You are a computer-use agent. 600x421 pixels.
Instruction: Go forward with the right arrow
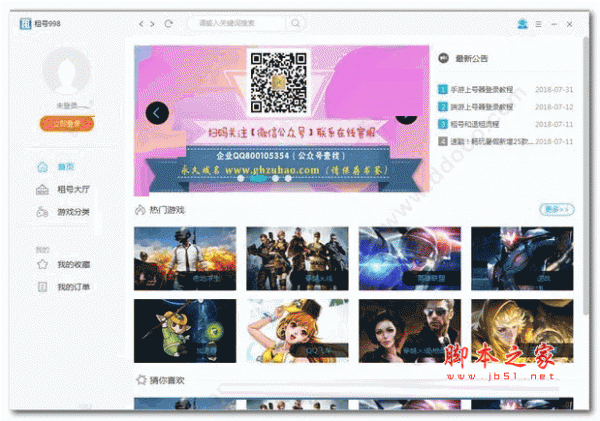[152, 24]
